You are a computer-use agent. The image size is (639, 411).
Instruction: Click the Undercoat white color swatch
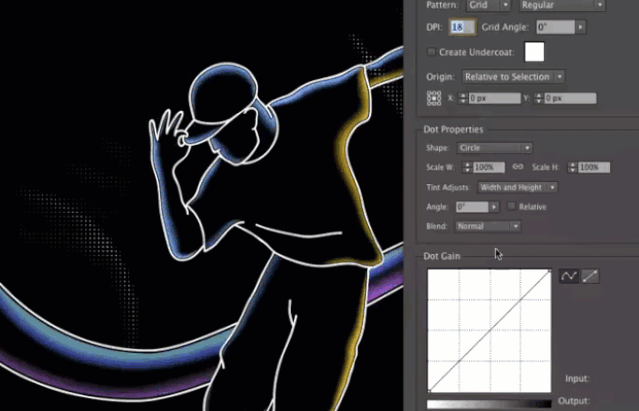[534, 52]
